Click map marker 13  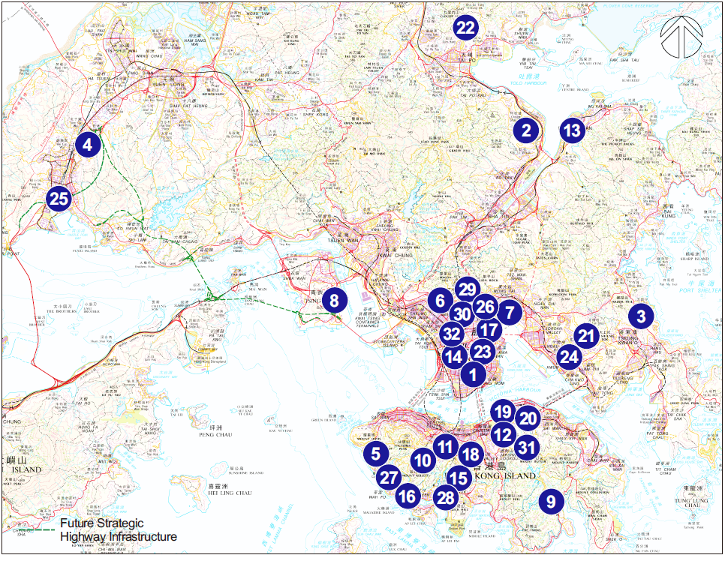(x=572, y=130)
